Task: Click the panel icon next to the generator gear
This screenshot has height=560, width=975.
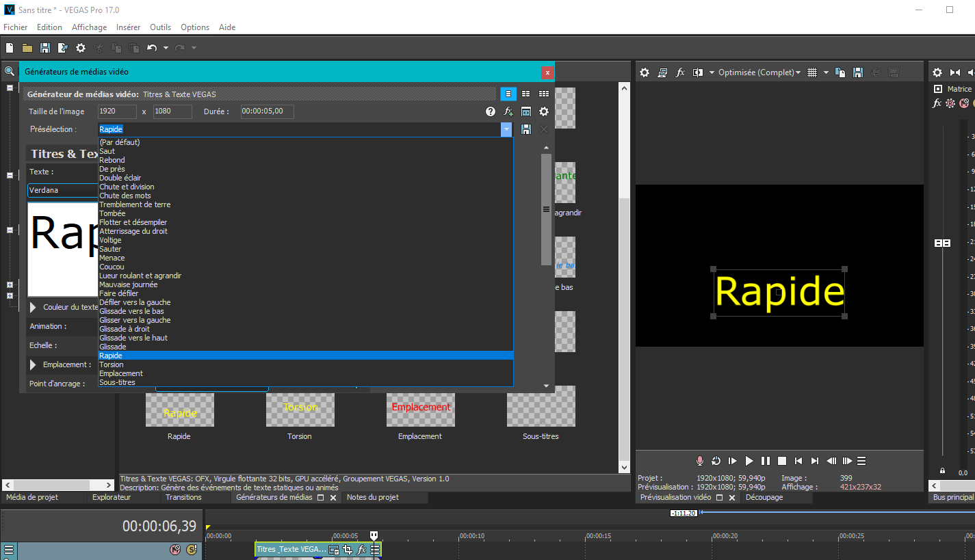Action: 526,111
